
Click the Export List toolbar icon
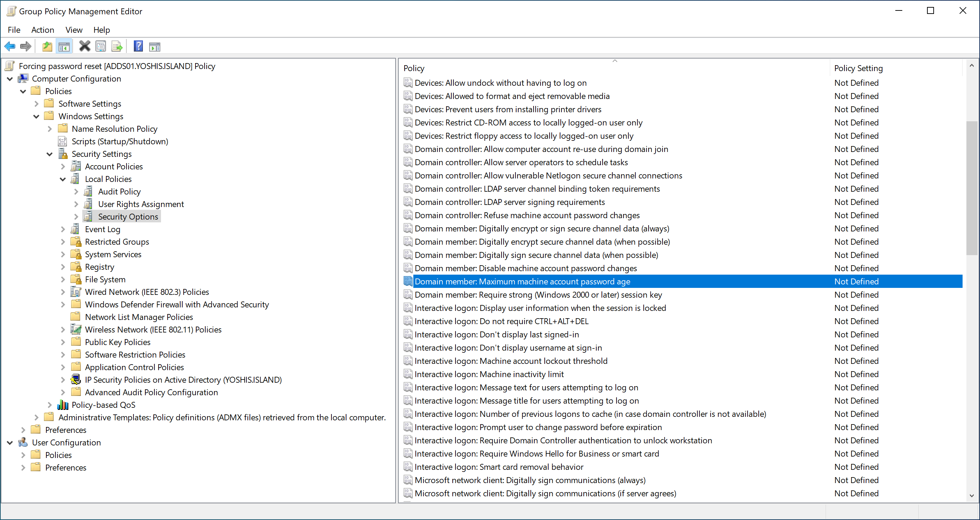click(117, 46)
